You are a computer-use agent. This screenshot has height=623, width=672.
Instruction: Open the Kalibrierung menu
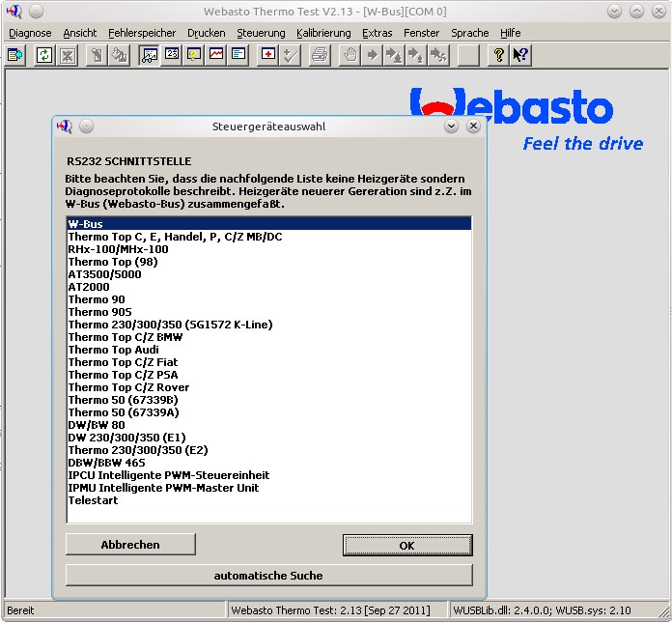[323, 33]
